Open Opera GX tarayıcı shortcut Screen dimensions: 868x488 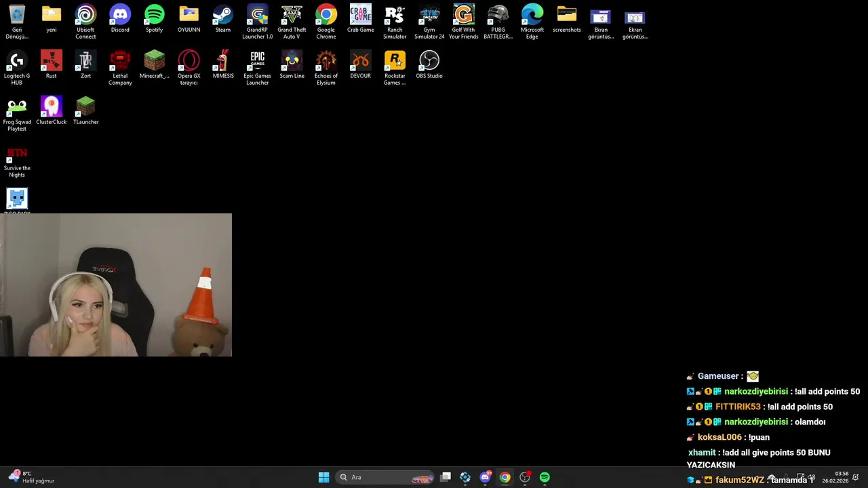(189, 68)
